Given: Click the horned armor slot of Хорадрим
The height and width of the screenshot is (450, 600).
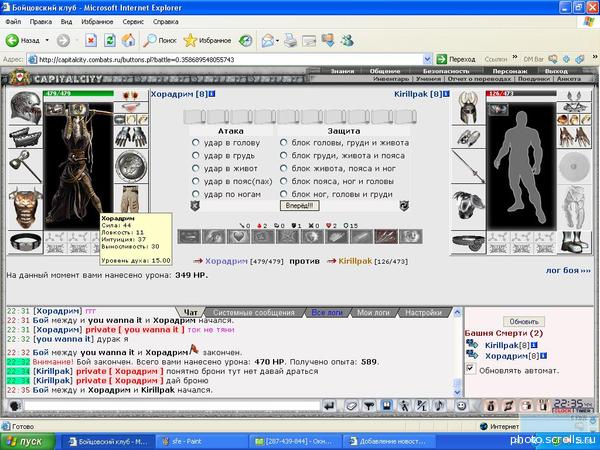Looking at the screenshot, I should [25, 207].
